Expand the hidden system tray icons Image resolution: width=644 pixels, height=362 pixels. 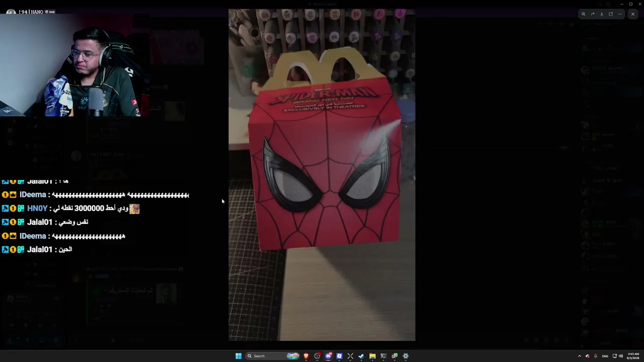coord(579,356)
